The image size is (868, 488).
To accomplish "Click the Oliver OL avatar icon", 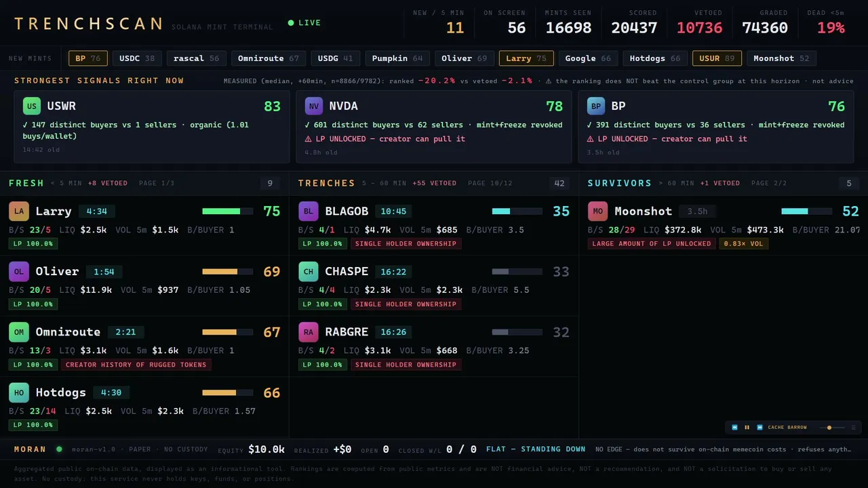I will pyautogui.click(x=19, y=271).
